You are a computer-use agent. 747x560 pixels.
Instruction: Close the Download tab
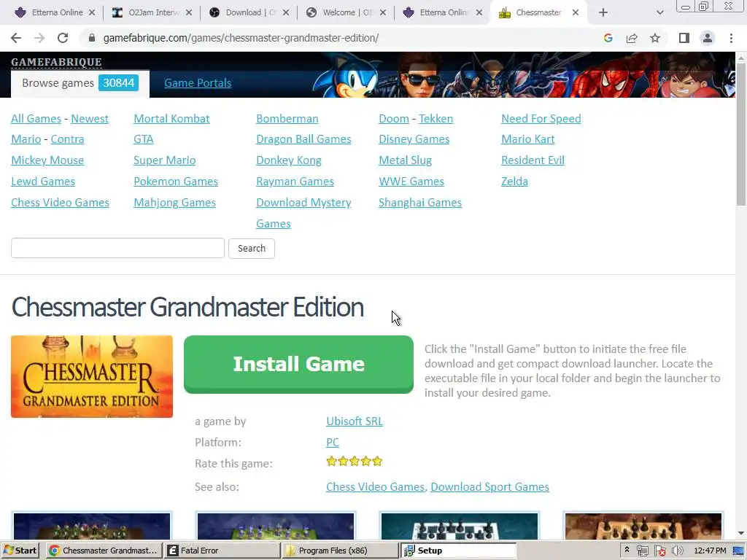[x=286, y=13]
